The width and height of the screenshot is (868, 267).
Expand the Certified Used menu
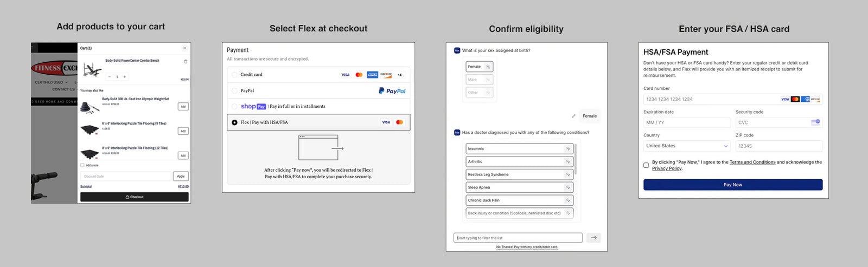tap(51, 82)
